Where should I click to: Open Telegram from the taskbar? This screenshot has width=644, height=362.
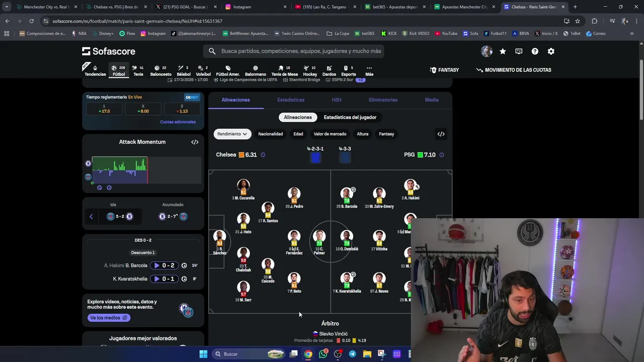pos(352,354)
